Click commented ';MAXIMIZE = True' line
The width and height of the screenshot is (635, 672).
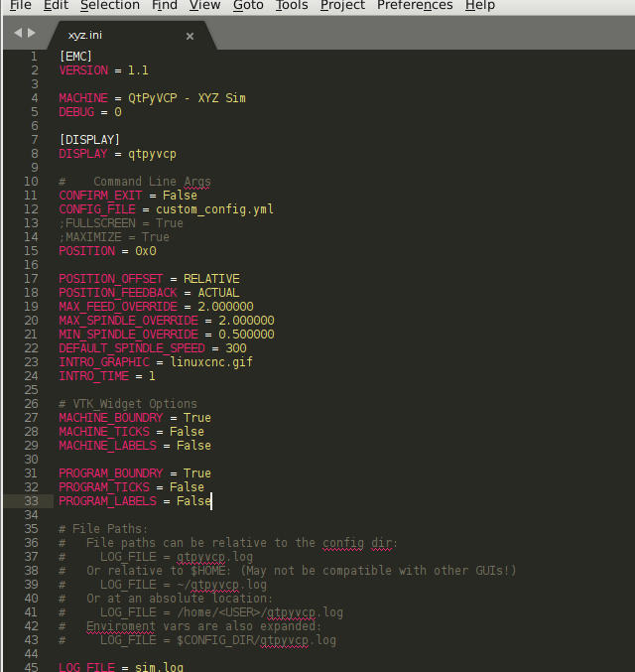(x=114, y=237)
